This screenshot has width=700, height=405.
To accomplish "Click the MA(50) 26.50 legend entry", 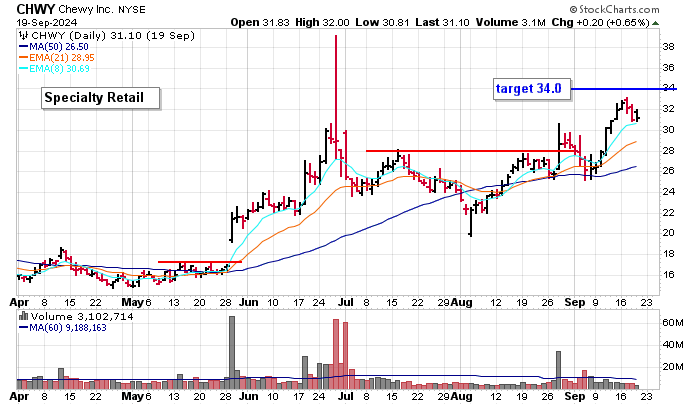I will click(x=54, y=47).
